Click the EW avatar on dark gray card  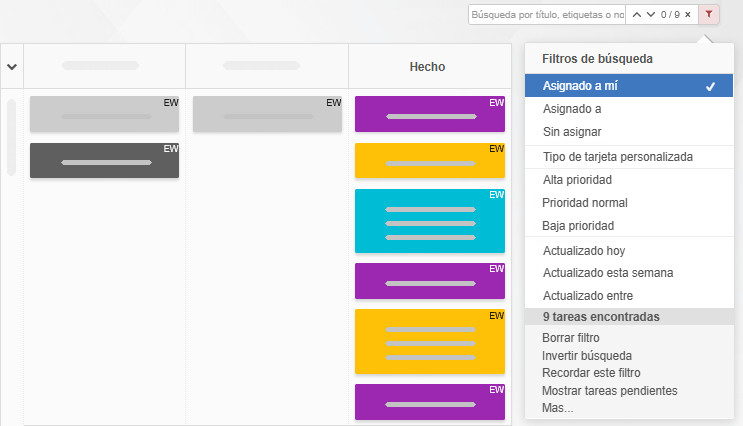[x=171, y=149]
